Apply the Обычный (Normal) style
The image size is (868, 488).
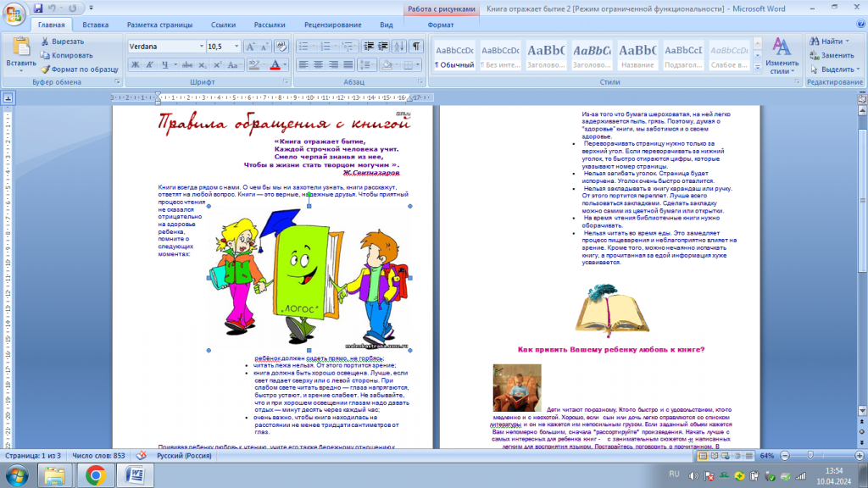454,55
